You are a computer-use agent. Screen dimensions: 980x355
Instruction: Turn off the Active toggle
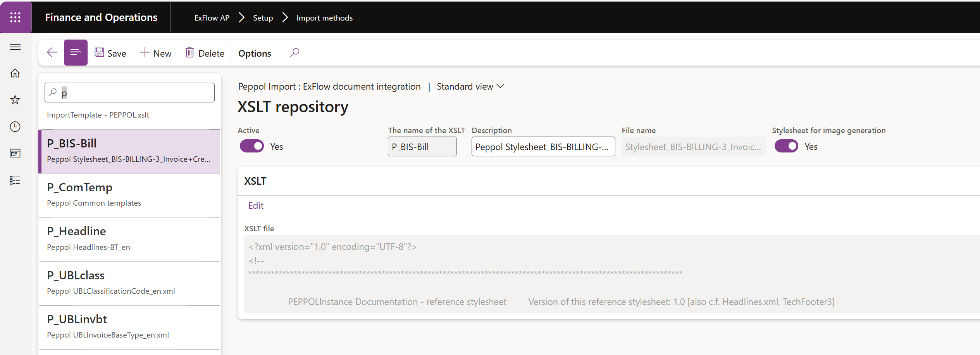pyautogui.click(x=252, y=146)
